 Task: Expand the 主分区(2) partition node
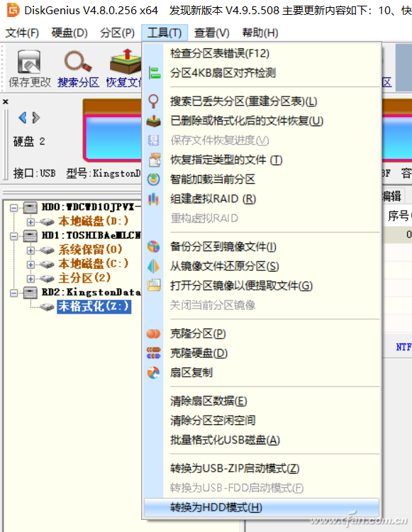pos(31,279)
